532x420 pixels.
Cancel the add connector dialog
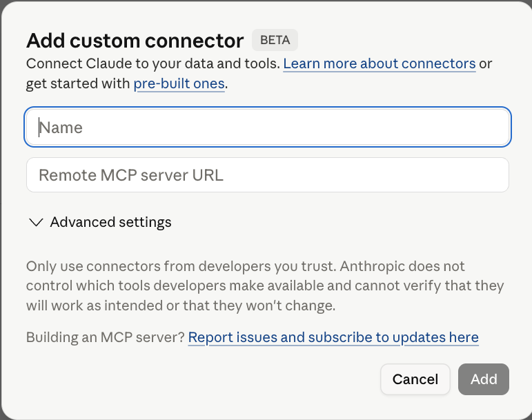coord(415,379)
